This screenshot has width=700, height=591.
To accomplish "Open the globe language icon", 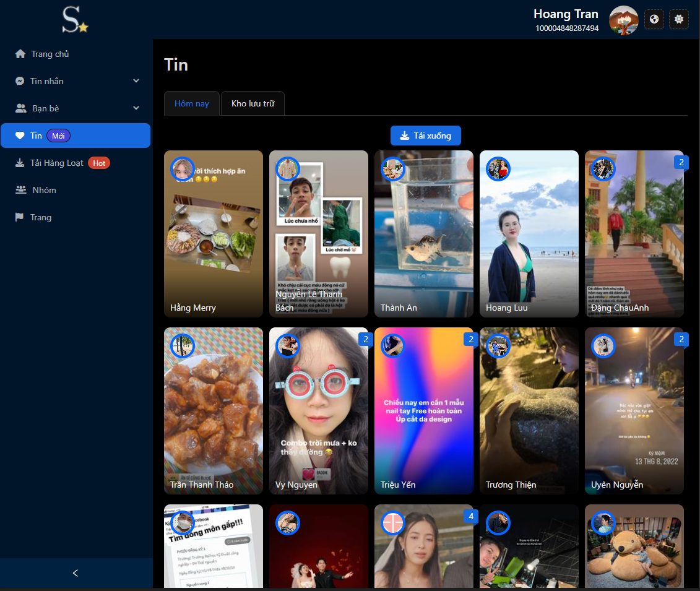I will (x=654, y=19).
